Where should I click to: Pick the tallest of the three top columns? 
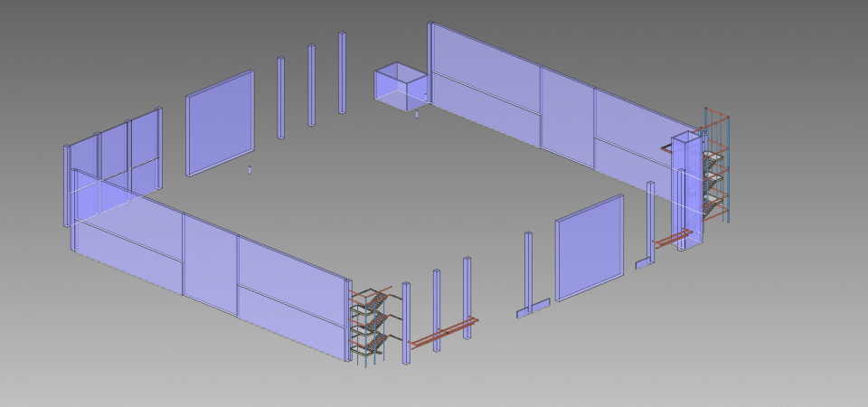click(x=342, y=73)
